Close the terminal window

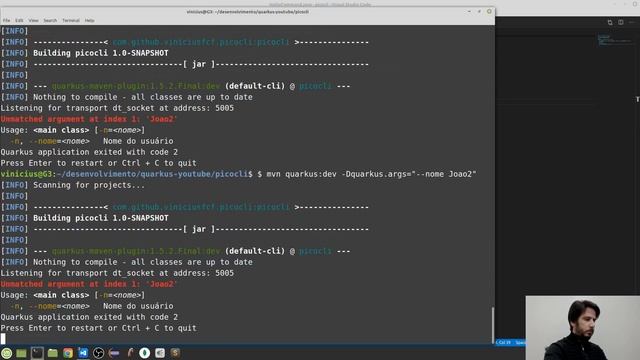[x=489, y=11]
